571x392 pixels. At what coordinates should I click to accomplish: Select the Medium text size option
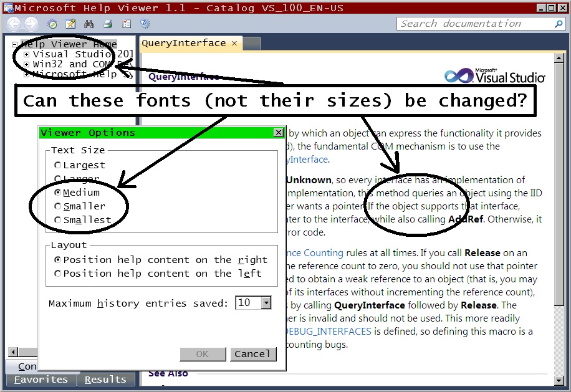click(57, 193)
